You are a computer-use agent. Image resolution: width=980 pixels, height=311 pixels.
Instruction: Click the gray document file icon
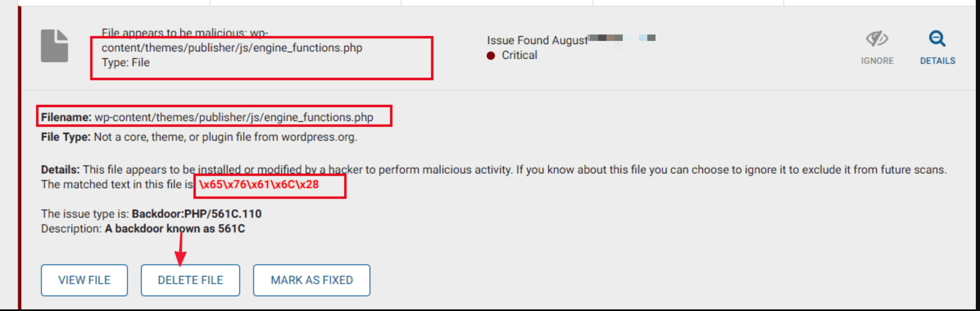tap(54, 46)
